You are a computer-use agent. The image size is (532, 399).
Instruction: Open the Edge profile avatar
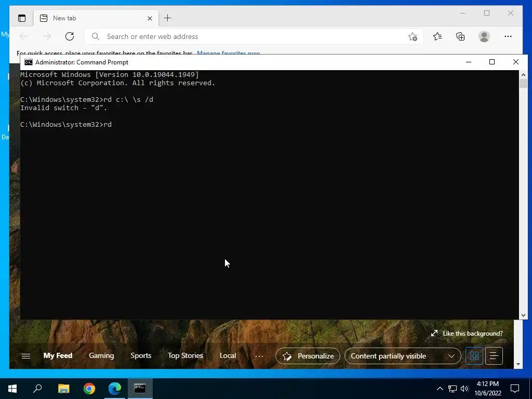pos(484,36)
